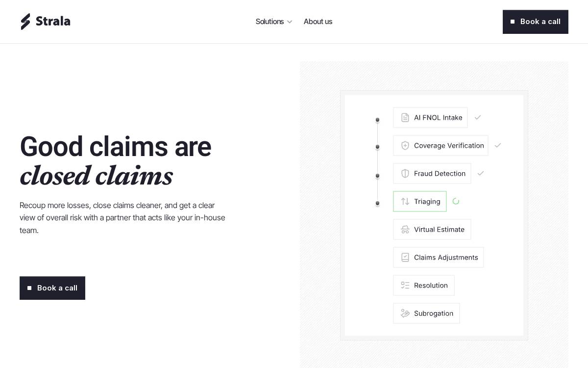The height and width of the screenshot is (368, 588).
Task: Click the topmost timeline dot
Action: [x=377, y=120]
